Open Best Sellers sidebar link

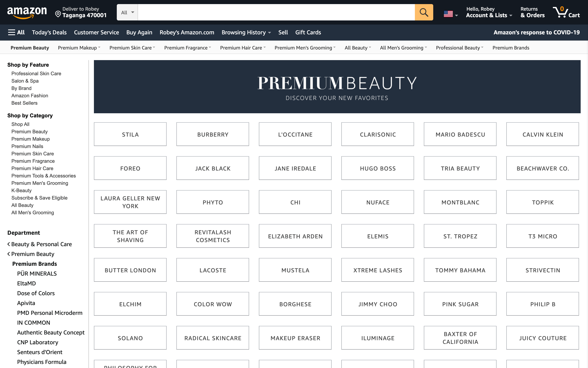click(x=24, y=103)
